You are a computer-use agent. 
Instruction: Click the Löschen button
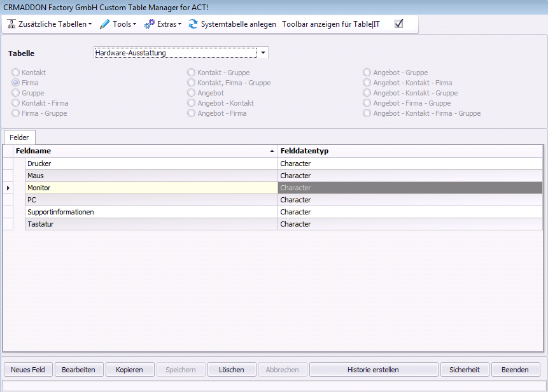pyautogui.click(x=232, y=370)
